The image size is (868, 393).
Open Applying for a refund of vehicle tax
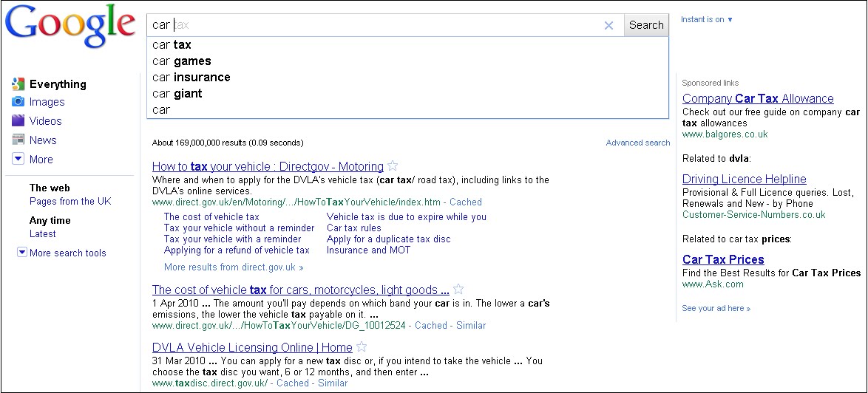pyautogui.click(x=237, y=250)
